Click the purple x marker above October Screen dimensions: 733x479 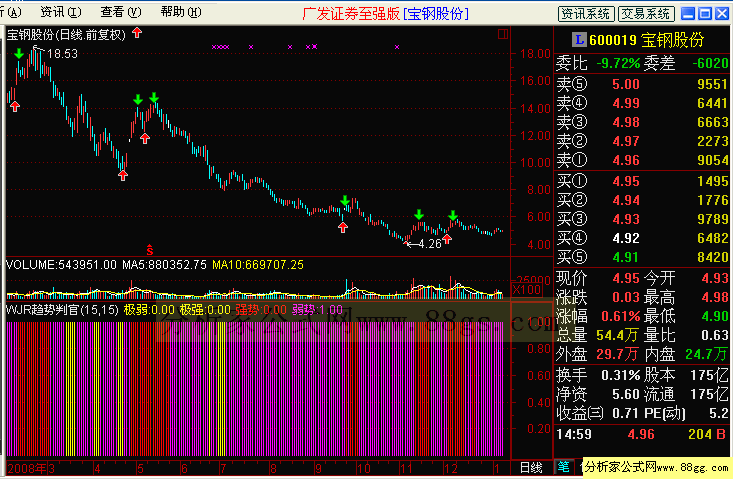pos(397,47)
